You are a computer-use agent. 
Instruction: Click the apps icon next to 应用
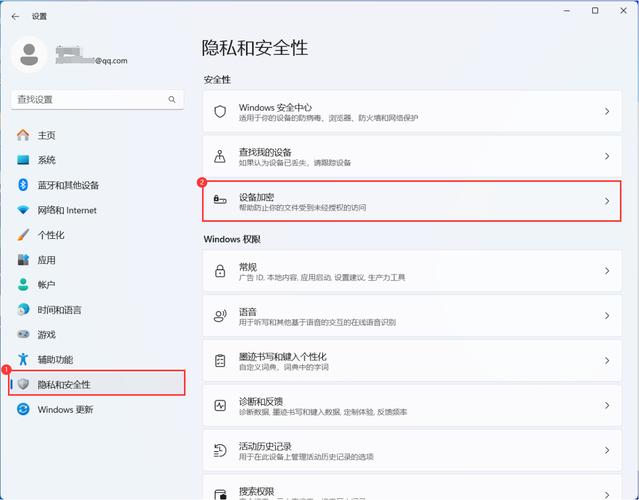(x=23, y=260)
